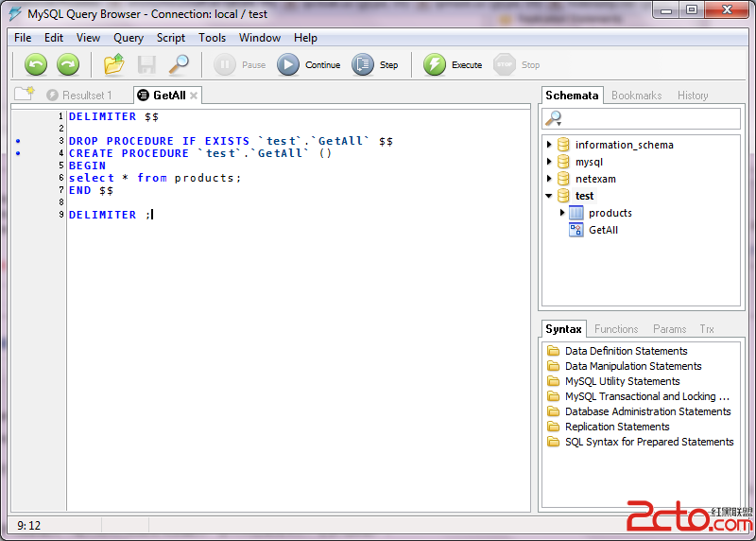Switch to the History tab

click(x=693, y=96)
